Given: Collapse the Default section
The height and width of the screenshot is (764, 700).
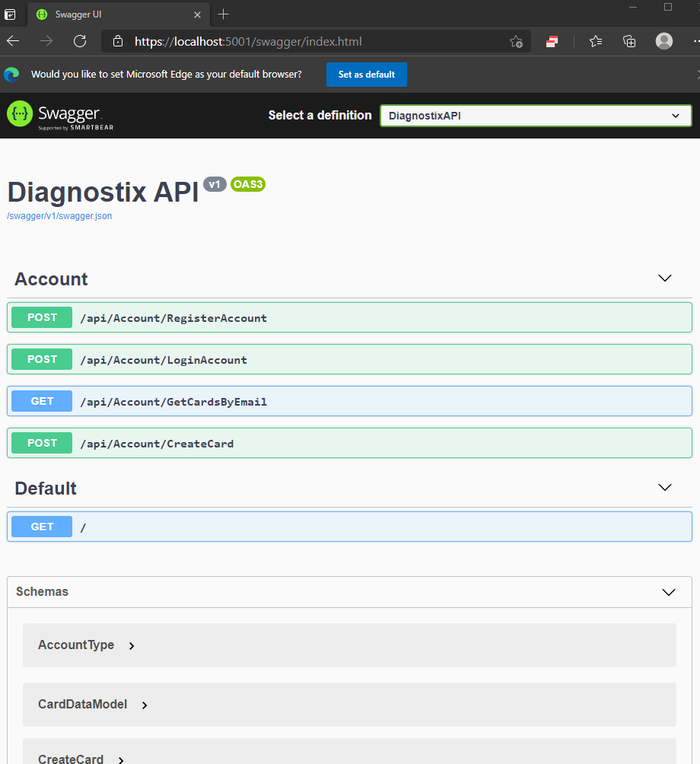Looking at the screenshot, I should click(x=664, y=488).
